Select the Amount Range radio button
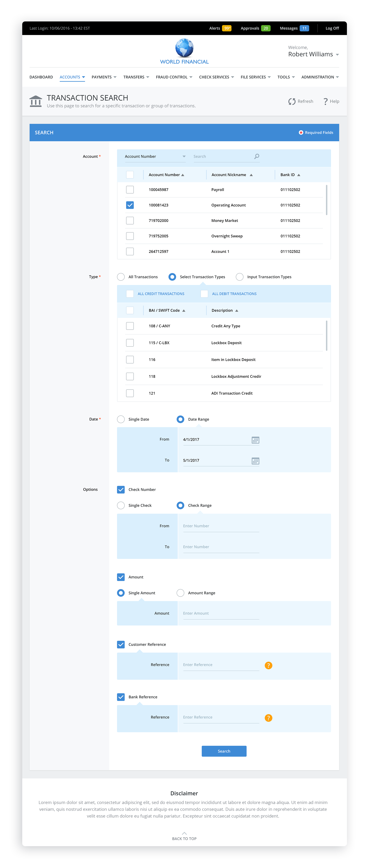 tap(181, 593)
